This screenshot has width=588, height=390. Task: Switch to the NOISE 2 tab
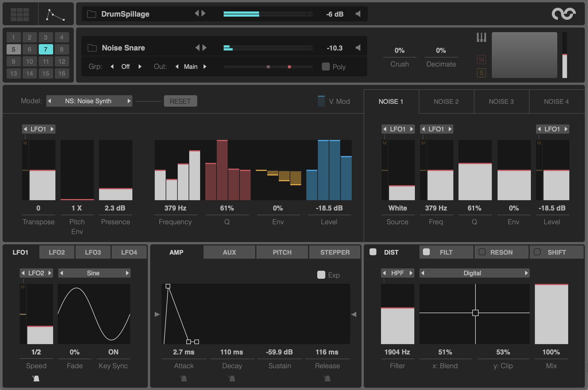pos(446,102)
